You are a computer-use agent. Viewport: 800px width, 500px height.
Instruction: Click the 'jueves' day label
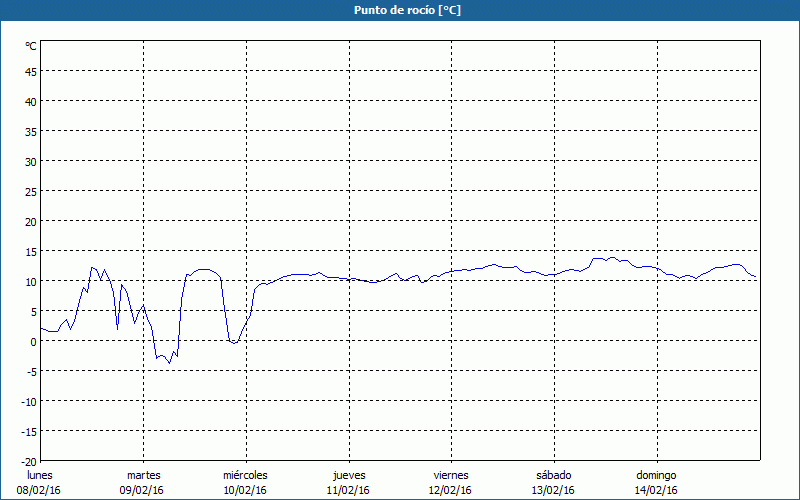point(348,475)
